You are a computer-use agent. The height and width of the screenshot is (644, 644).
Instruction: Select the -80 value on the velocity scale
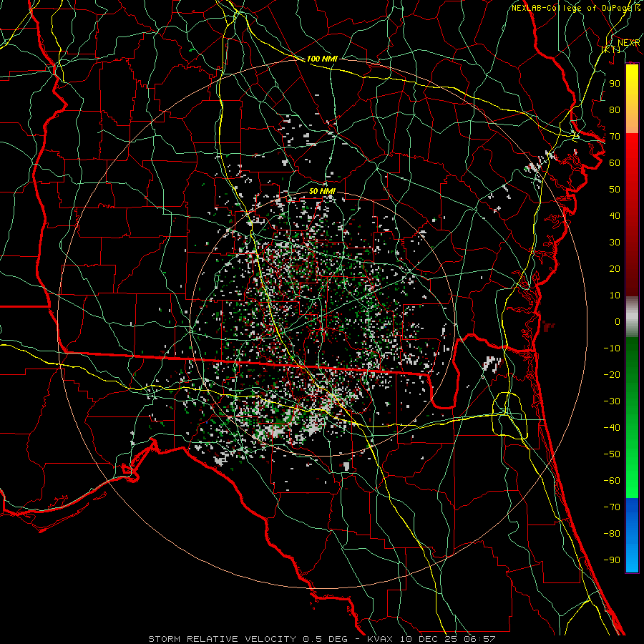612,534
